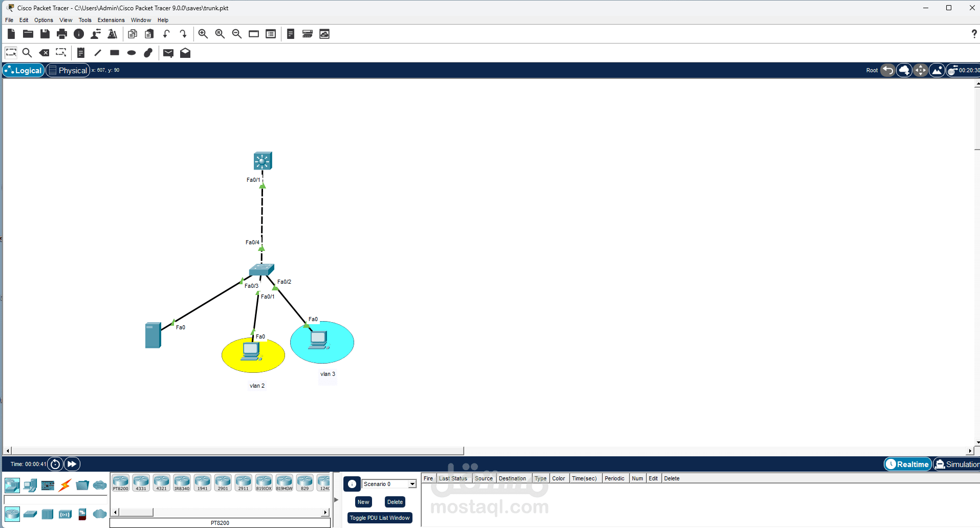Pick the 4331 router device
This screenshot has width=980, height=528.
tap(141, 482)
